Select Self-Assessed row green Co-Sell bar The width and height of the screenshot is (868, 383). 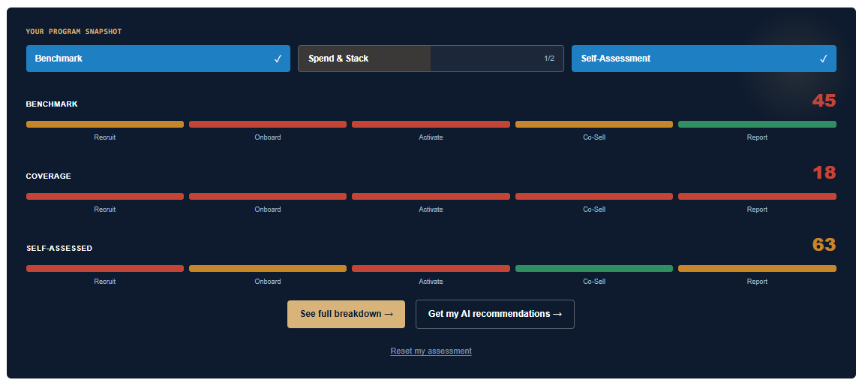594,268
